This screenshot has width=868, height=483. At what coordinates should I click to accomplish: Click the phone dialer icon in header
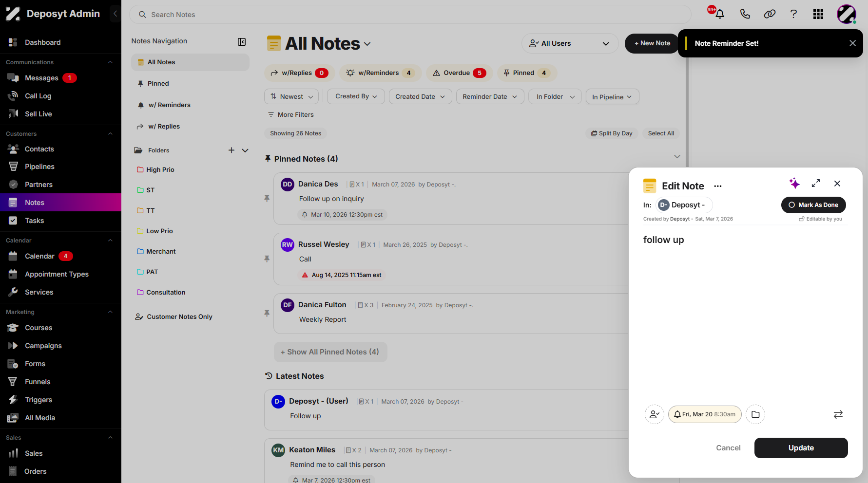[745, 14]
